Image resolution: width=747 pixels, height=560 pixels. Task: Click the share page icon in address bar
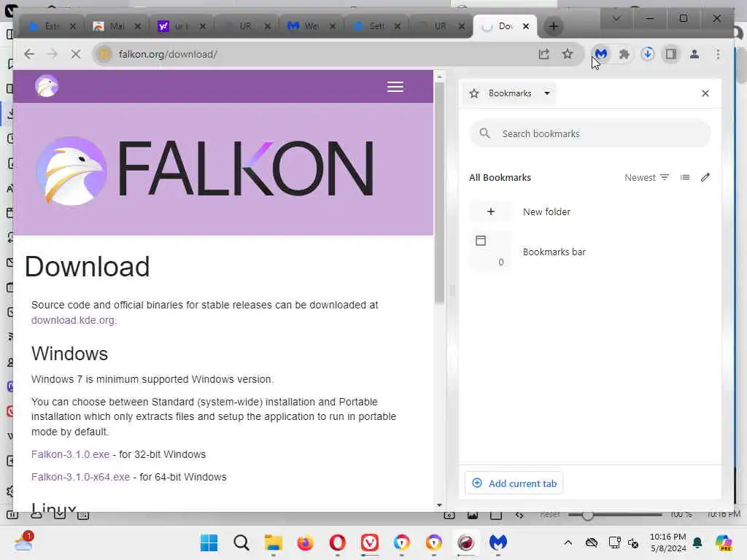(543, 54)
